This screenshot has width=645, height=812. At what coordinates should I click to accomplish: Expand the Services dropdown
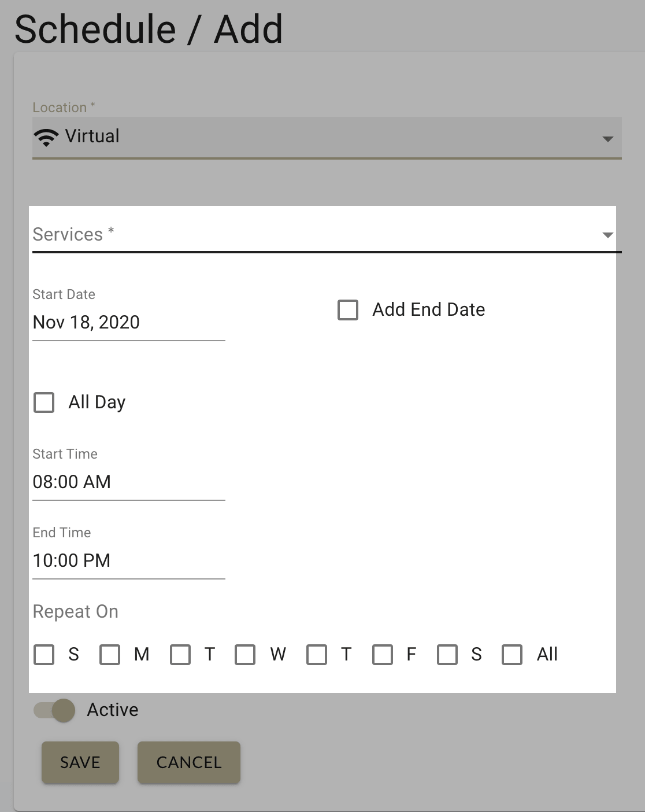tap(607, 235)
